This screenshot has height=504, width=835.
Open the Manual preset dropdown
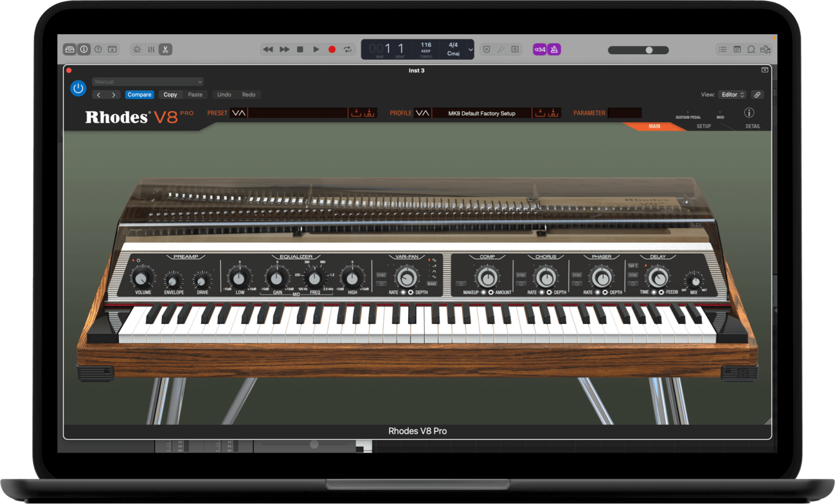click(147, 82)
